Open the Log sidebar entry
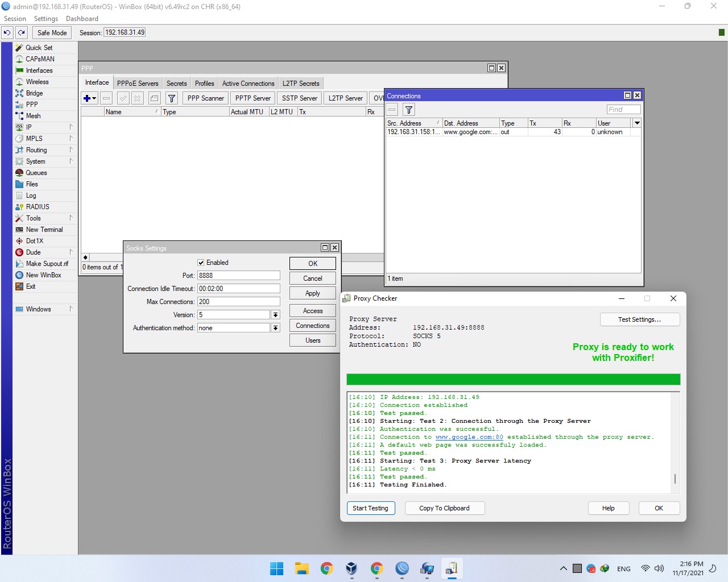This screenshot has width=728, height=582. tap(31, 196)
